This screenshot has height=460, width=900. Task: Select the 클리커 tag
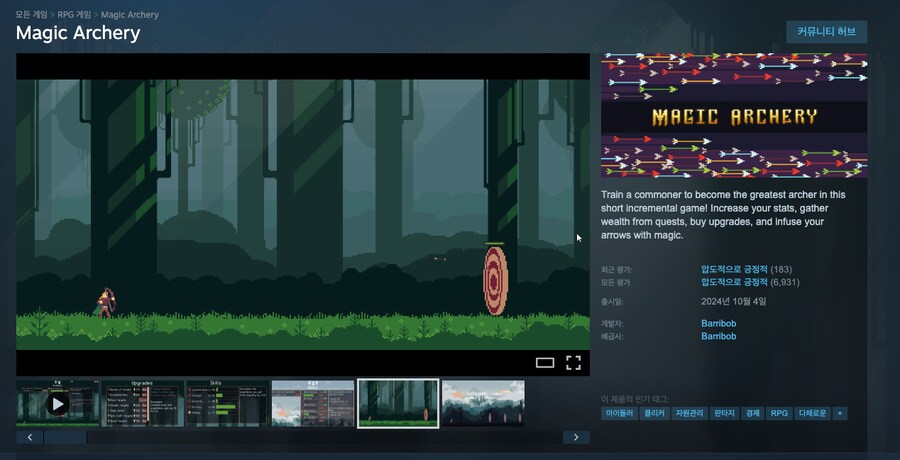[x=654, y=413]
